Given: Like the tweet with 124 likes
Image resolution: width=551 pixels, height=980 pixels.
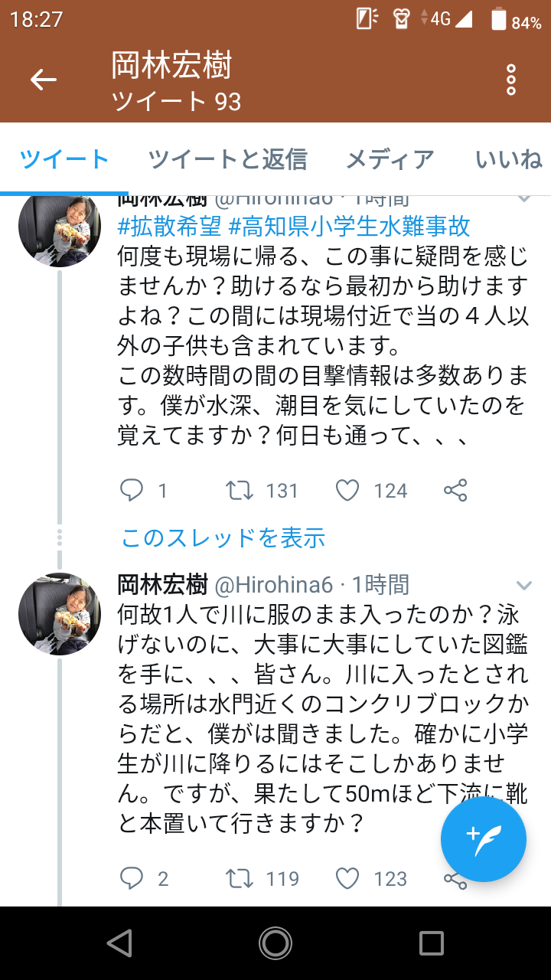Looking at the screenshot, I should tap(347, 490).
